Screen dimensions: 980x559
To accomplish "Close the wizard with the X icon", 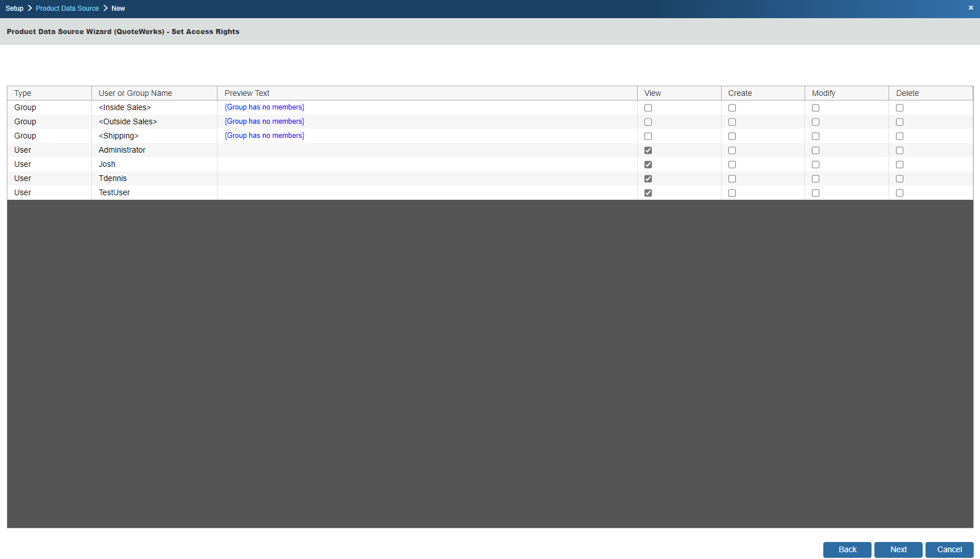I will [970, 8].
